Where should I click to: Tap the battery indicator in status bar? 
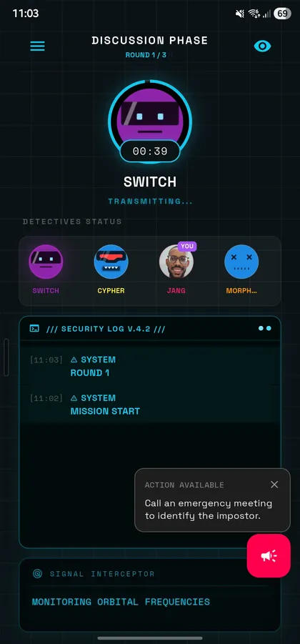[282, 14]
